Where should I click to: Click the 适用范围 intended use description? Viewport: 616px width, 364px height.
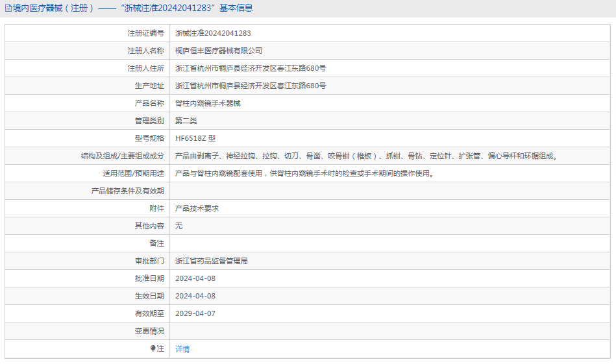point(306,173)
